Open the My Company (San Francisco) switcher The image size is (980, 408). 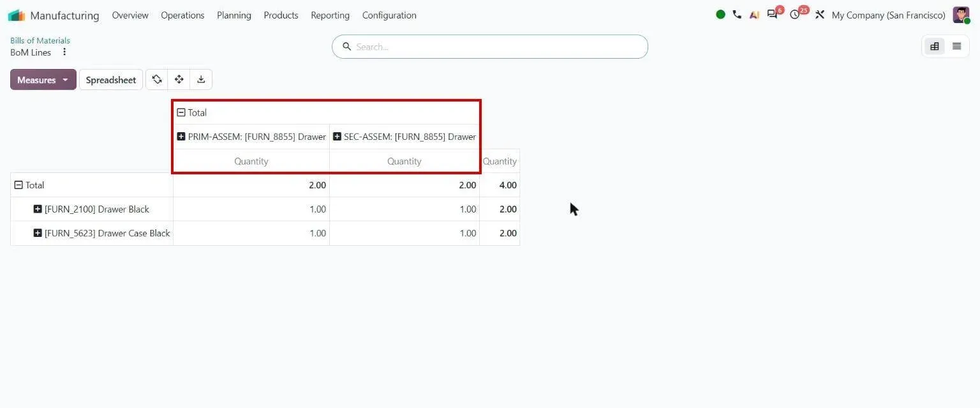coord(888,15)
